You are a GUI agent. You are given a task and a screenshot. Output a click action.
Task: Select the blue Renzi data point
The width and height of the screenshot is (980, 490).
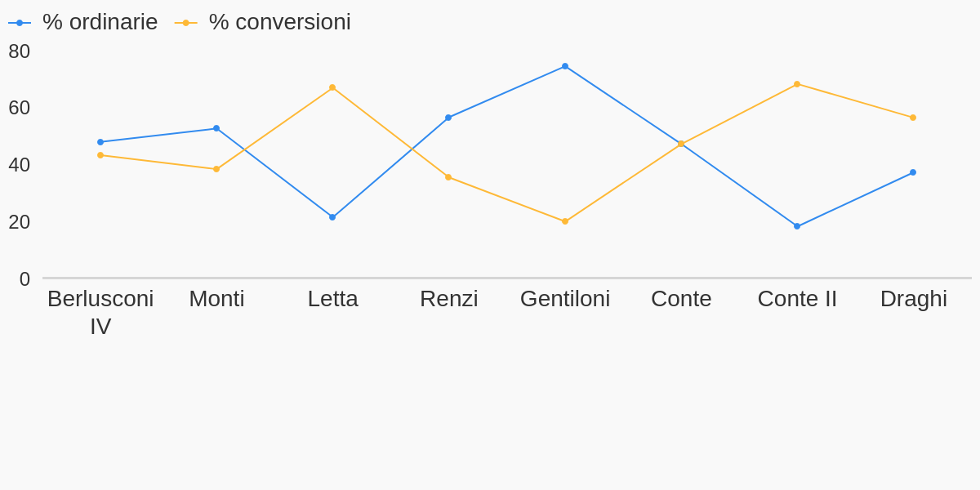pos(448,118)
